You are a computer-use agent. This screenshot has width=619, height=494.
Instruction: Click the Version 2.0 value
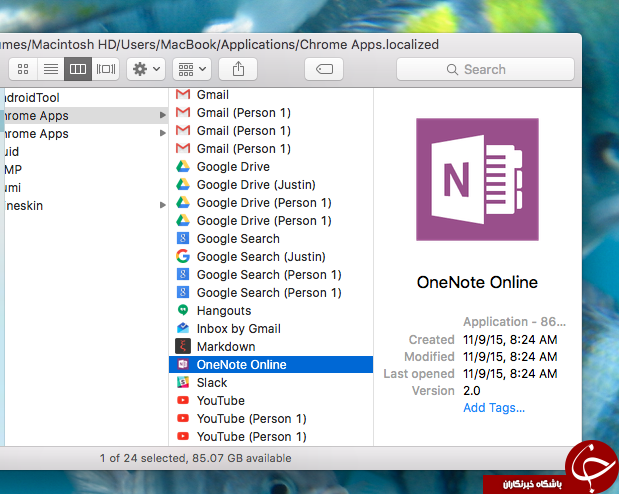point(472,391)
